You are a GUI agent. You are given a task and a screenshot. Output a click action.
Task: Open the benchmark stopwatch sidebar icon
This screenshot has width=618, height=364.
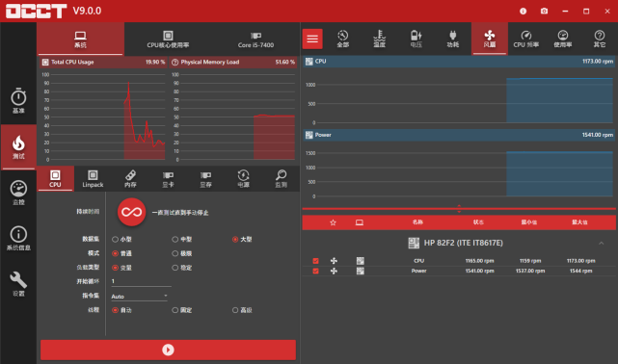point(18,101)
